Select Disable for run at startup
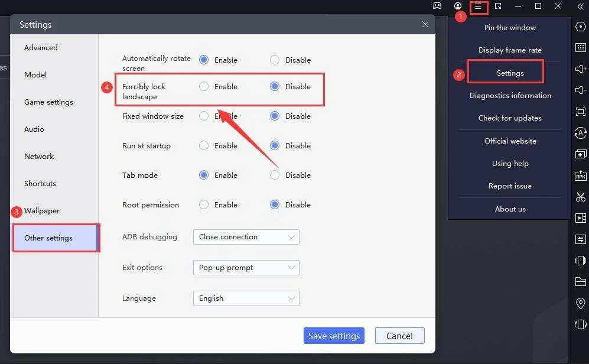The width and height of the screenshot is (589, 364). click(x=275, y=145)
